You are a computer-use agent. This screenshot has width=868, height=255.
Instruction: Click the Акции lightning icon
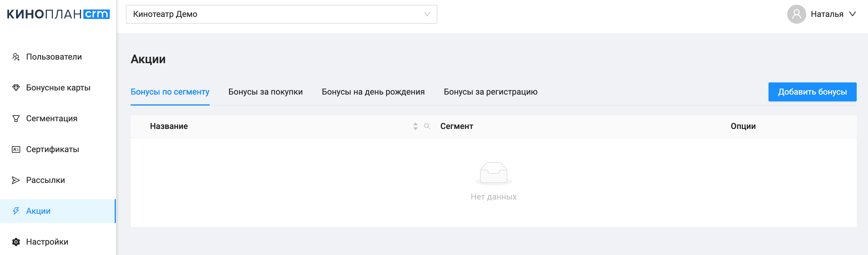16,211
